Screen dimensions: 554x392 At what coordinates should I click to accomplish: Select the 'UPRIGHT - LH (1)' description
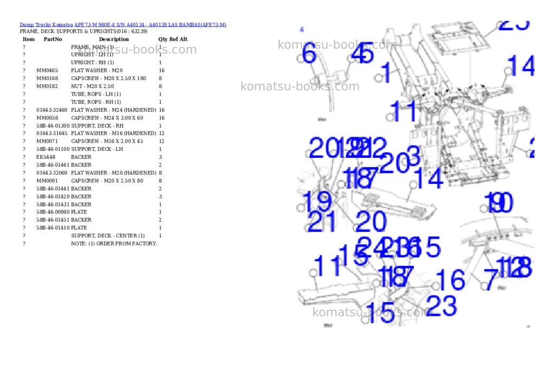[92, 55]
